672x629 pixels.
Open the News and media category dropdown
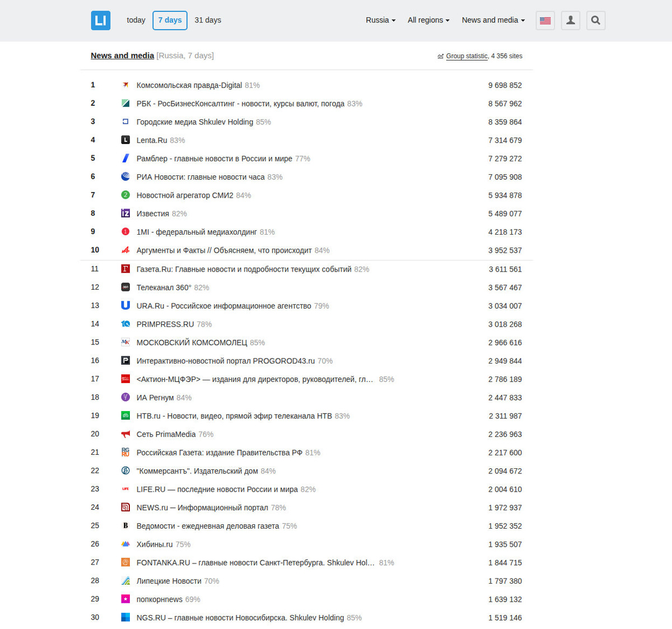click(x=493, y=20)
